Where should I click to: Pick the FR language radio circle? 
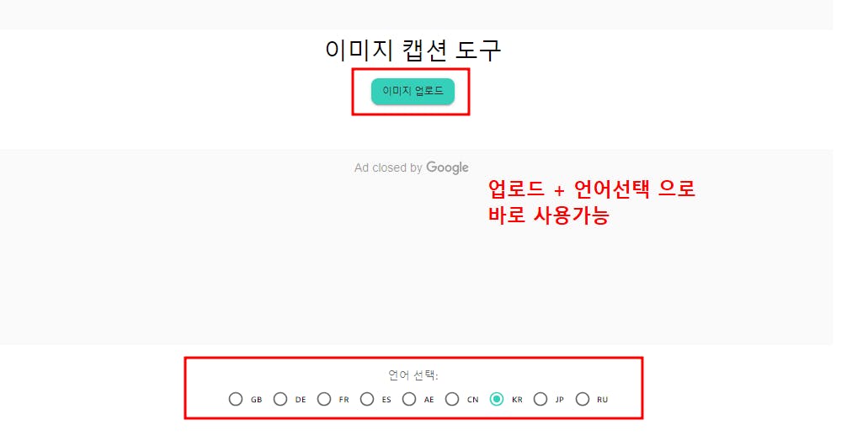click(x=324, y=399)
